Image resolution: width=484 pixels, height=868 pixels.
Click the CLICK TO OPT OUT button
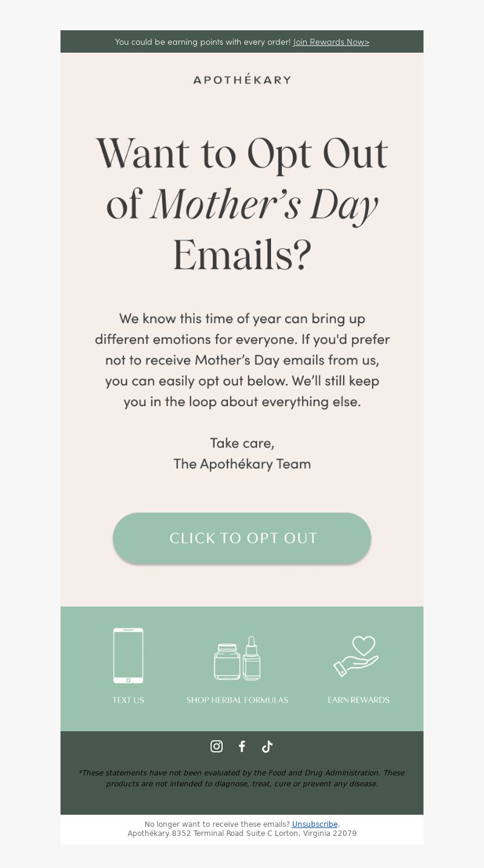tap(242, 538)
